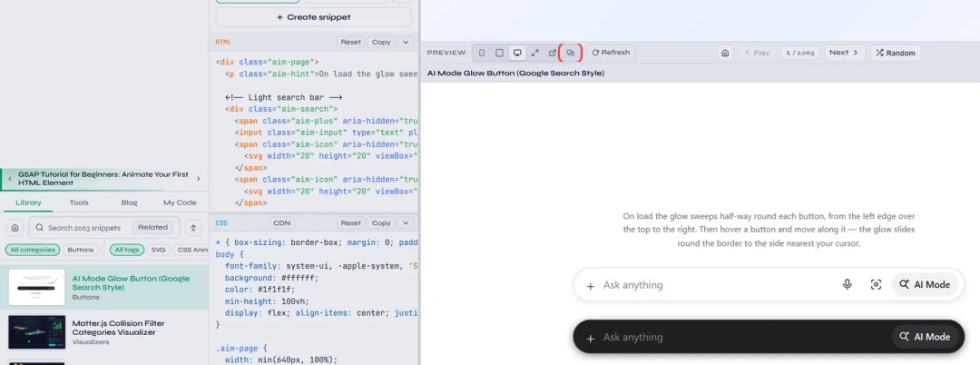Viewport: 980px width, 365px height.
Task: Click the div class="aim-search" code line
Action: pyautogui.click(x=281, y=109)
